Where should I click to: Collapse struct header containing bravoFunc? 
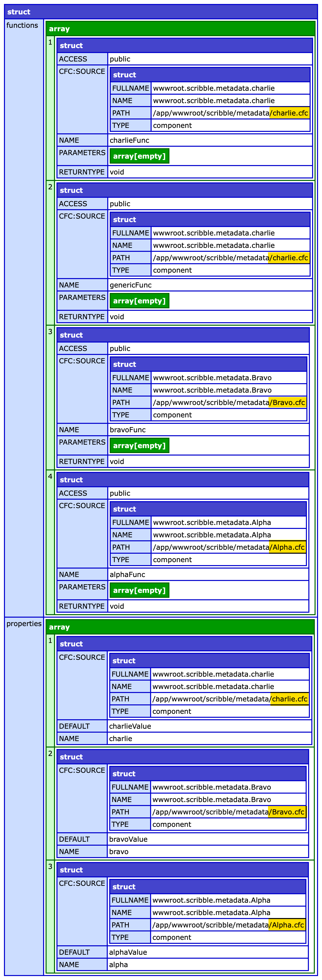[x=183, y=335]
